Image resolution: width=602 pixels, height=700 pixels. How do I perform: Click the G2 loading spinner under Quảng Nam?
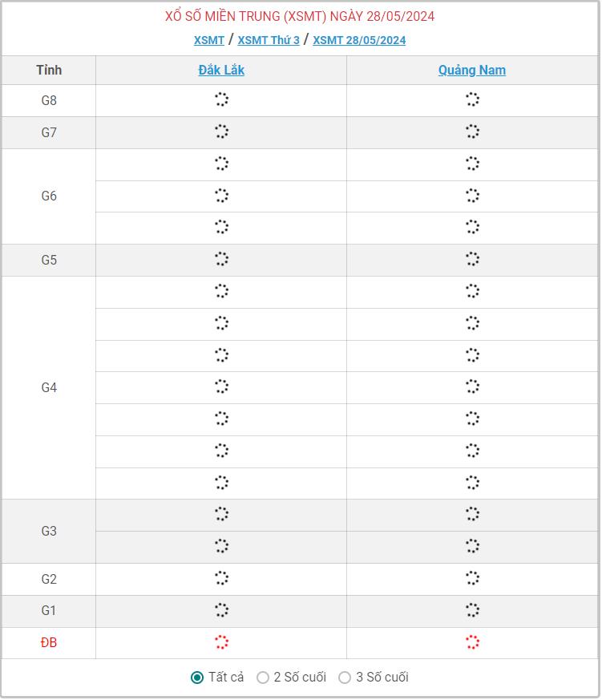click(x=472, y=578)
